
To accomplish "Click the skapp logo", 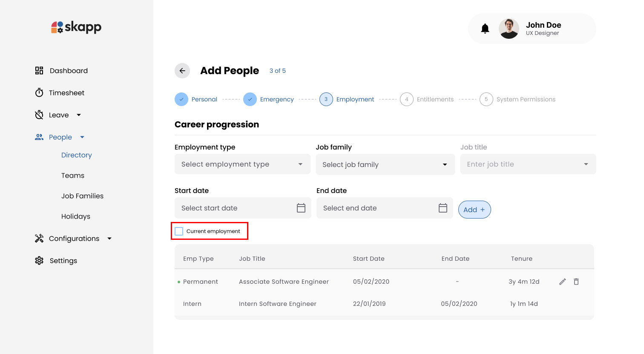I will coord(76,27).
